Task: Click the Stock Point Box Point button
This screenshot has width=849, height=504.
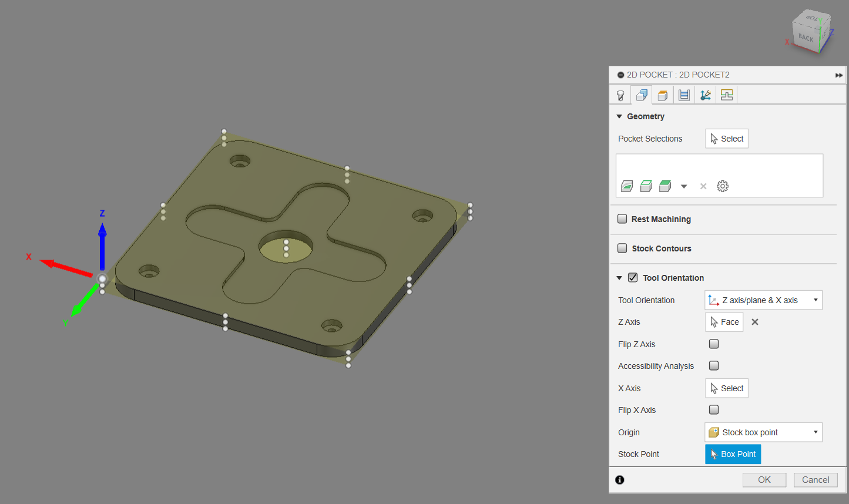Action: [x=733, y=454]
